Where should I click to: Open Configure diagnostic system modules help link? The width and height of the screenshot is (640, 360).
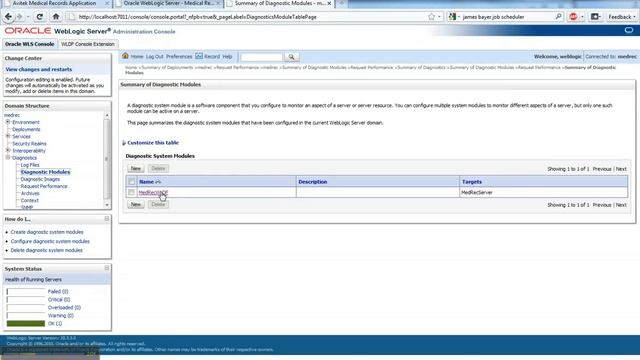(x=50, y=241)
